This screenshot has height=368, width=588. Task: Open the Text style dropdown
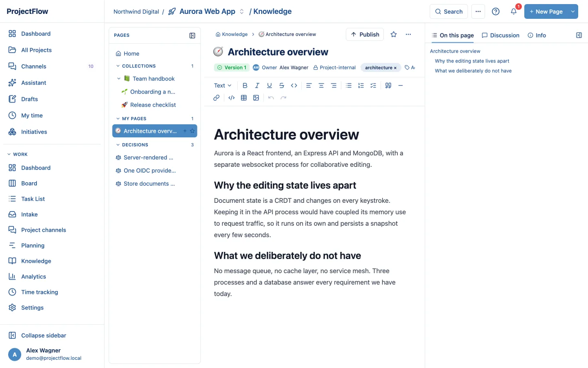[223, 85]
